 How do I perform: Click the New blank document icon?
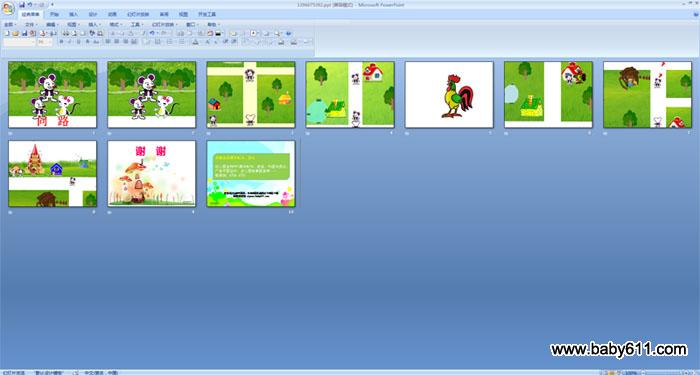(x=7, y=33)
